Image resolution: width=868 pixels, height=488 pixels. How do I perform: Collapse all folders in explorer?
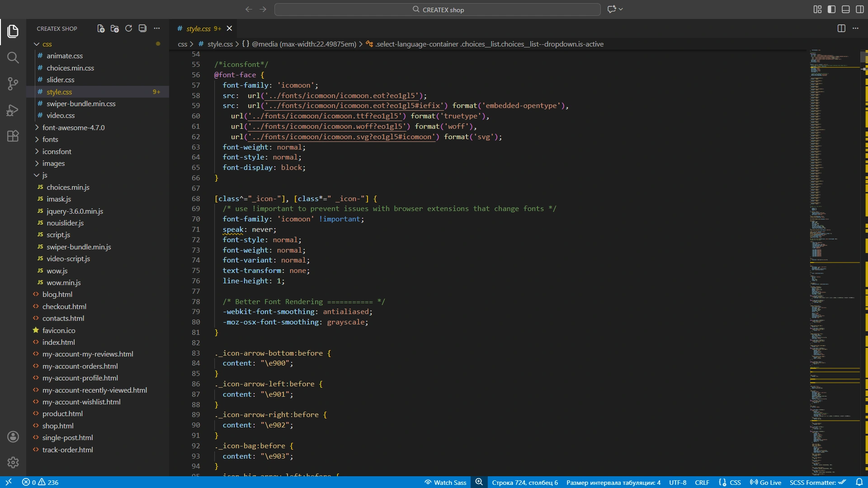pyautogui.click(x=142, y=28)
